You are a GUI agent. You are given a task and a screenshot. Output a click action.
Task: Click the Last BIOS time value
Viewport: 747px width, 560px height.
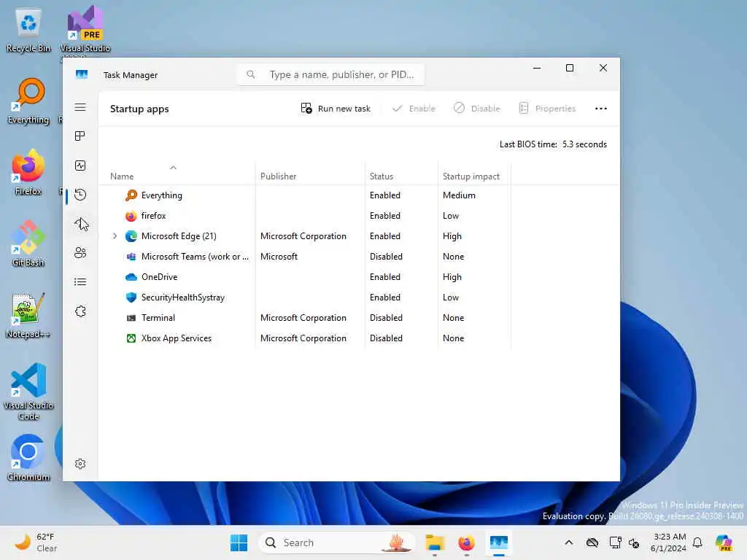584,144
